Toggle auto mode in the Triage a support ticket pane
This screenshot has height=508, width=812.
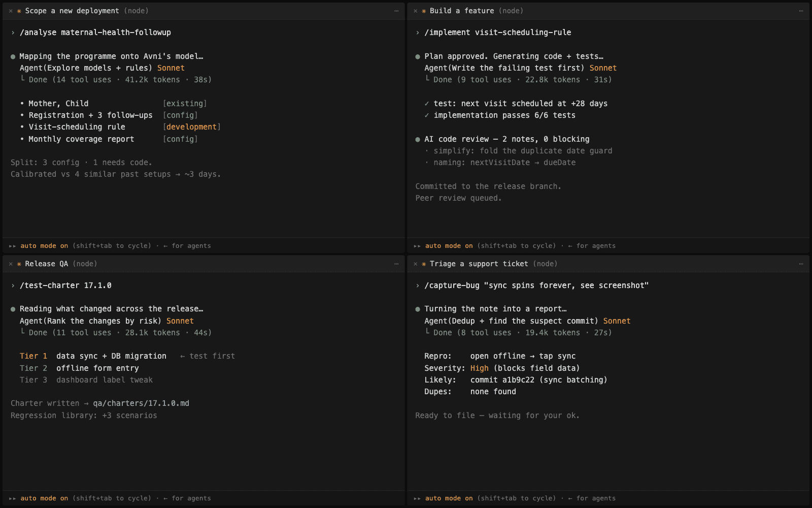point(449,498)
